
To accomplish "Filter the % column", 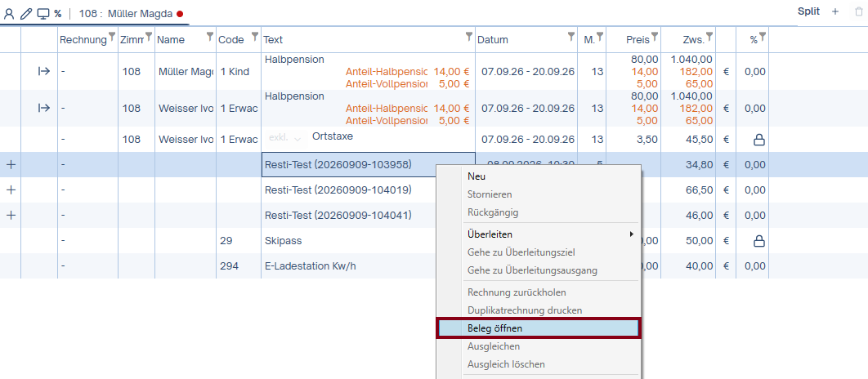I will pos(763,37).
